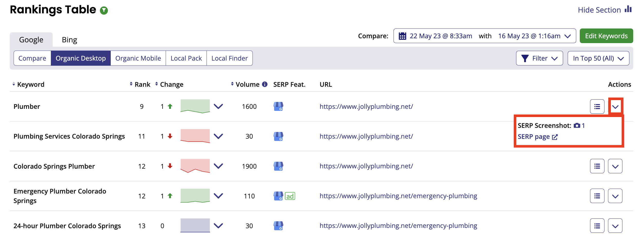The height and width of the screenshot is (240, 644).
Task: Click the Volume info icon
Action: (x=265, y=84)
